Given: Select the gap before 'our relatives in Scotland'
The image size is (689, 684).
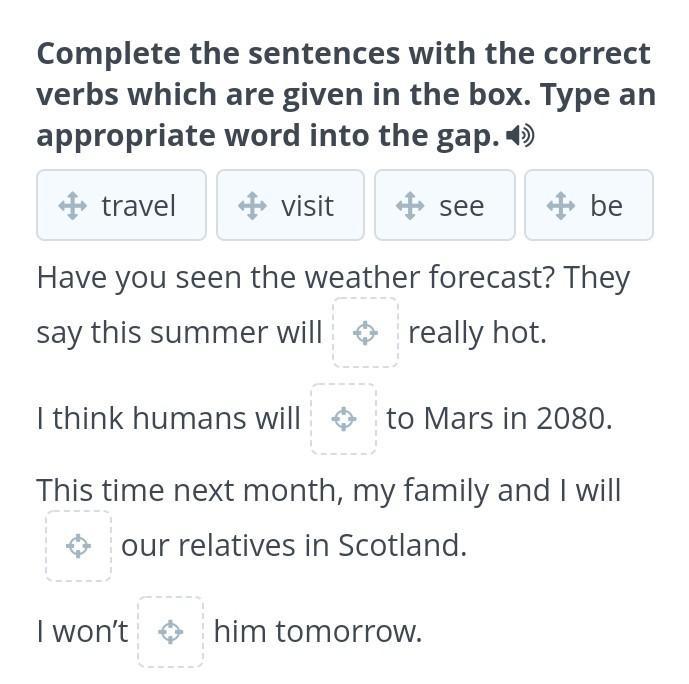Looking at the screenshot, I should [78, 546].
